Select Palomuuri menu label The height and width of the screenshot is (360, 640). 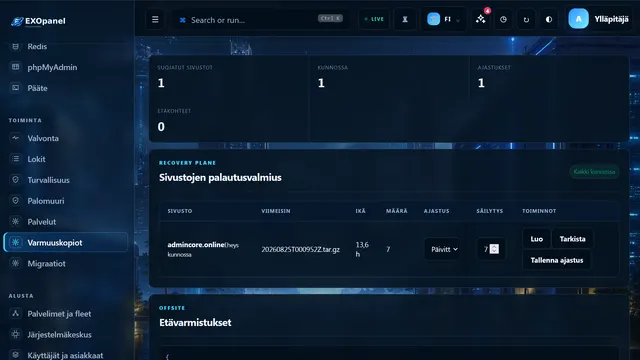pos(46,201)
